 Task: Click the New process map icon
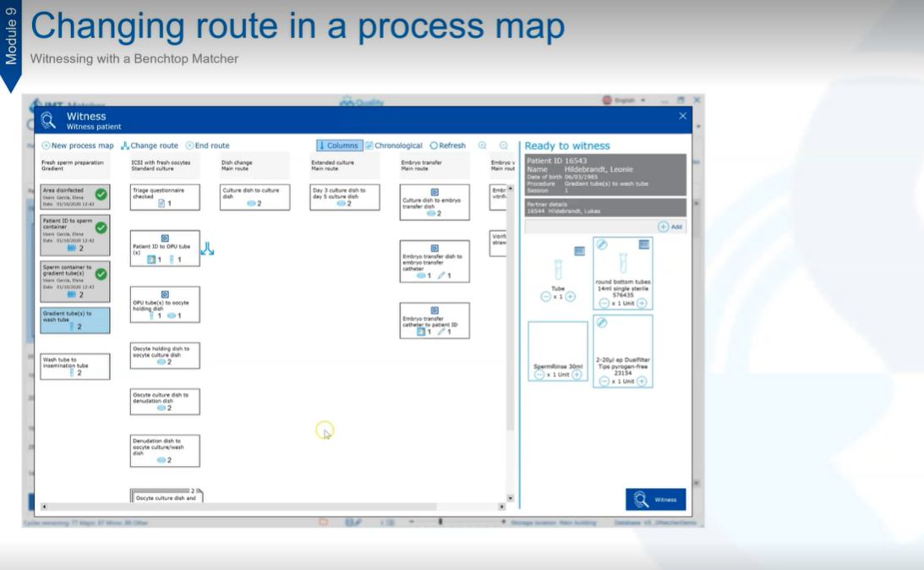coord(46,145)
